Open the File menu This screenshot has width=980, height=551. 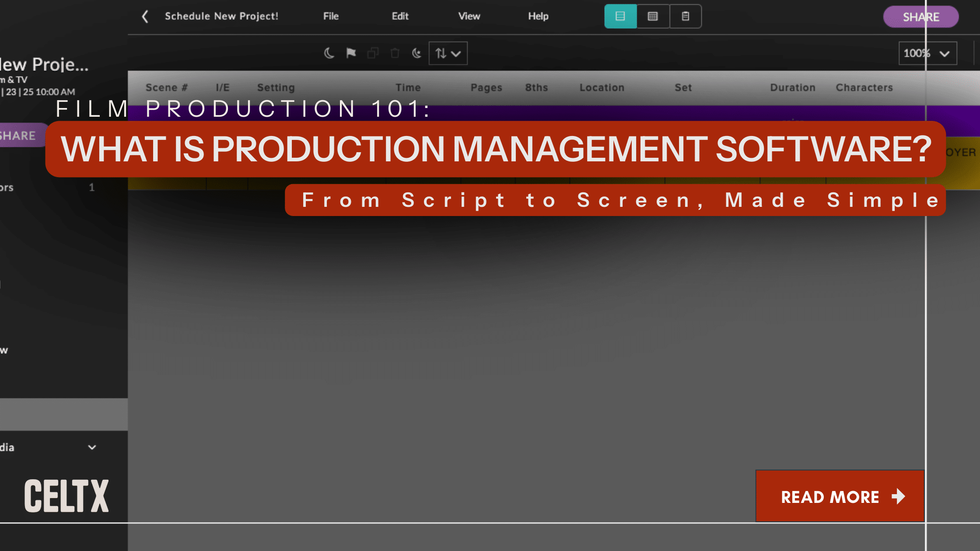coord(331,17)
